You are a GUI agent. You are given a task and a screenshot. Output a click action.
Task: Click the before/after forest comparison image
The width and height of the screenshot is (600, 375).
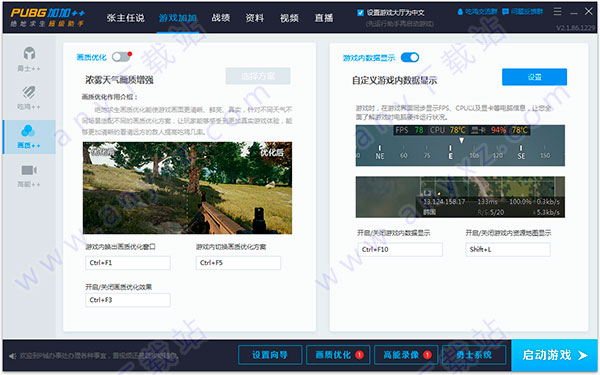188,188
